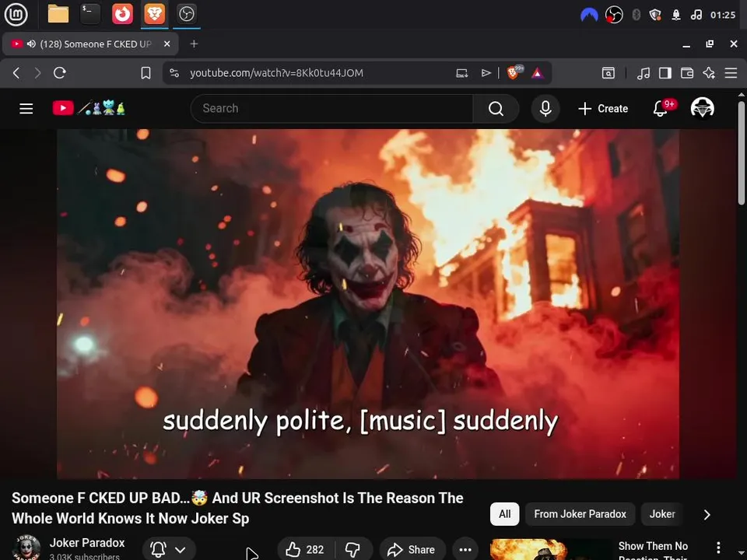Image resolution: width=747 pixels, height=560 pixels.
Task: Dislike this video
Action: [x=353, y=550]
